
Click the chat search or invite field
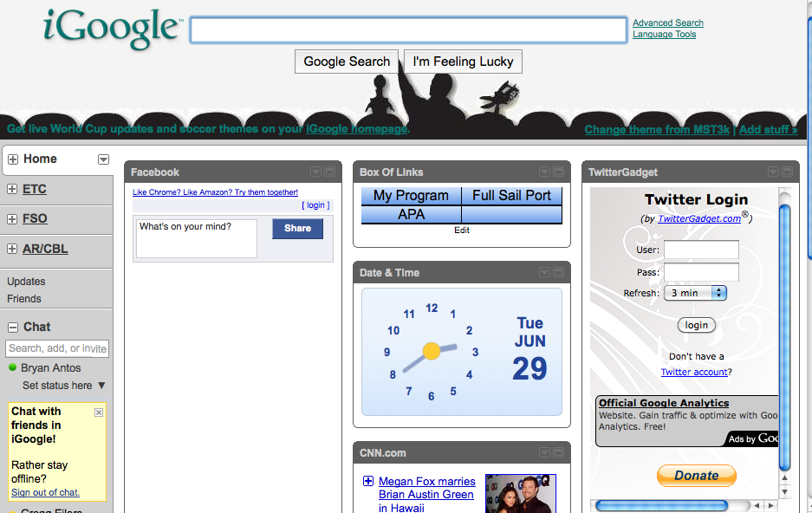[57, 348]
